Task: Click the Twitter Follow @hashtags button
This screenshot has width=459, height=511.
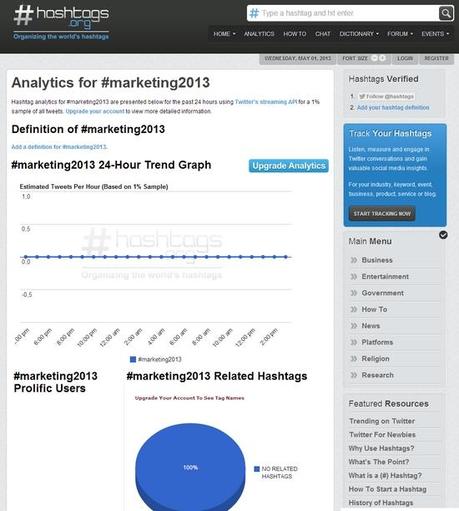Action: coord(386,96)
